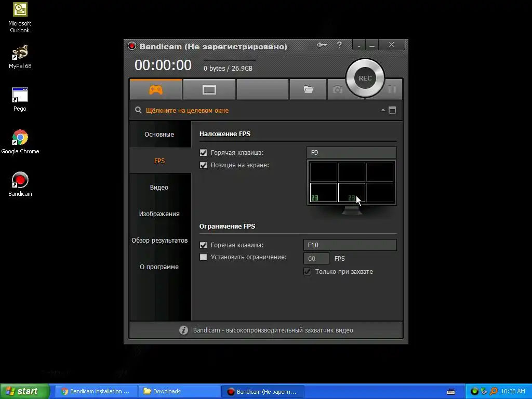Switch to Bandicam installation taskbar item
Image resolution: width=532 pixels, height=399 pixels.
96,391
